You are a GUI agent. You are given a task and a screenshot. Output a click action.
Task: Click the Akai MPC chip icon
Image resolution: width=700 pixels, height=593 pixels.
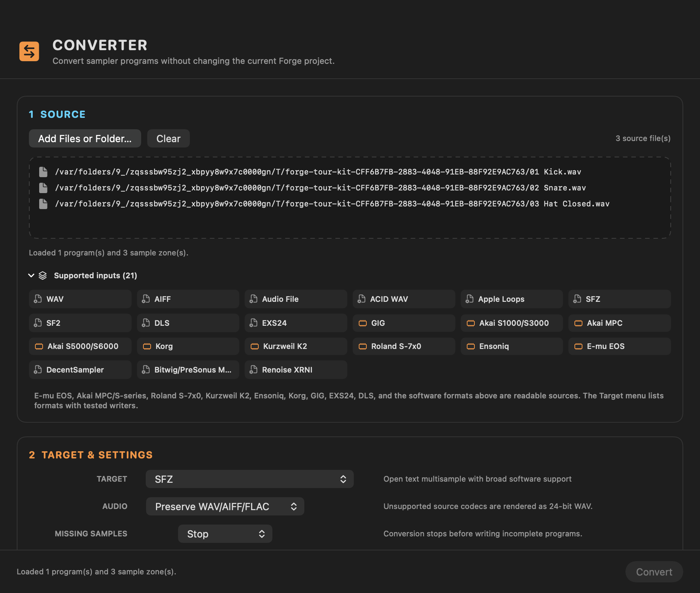pyautogui.click(x=578, y=323)
